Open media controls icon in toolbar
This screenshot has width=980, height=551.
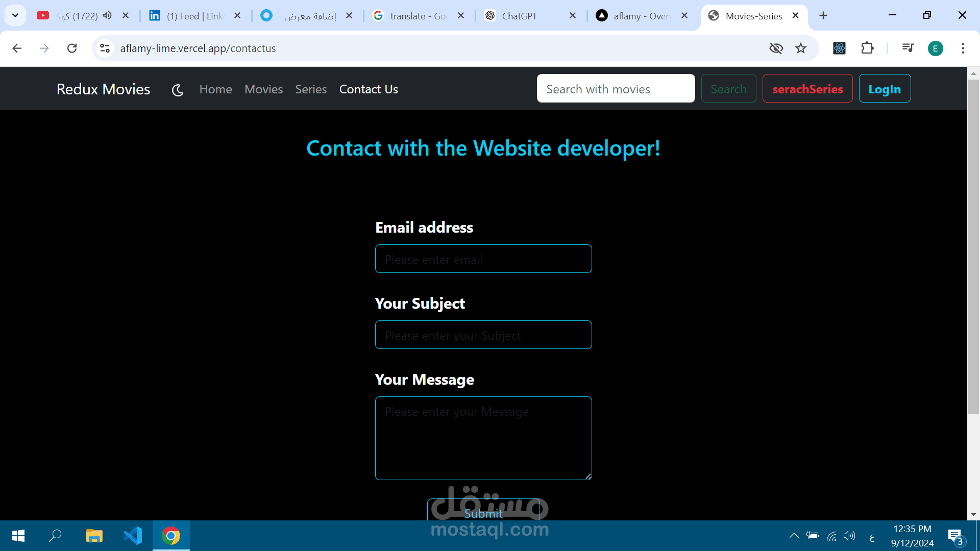click(x=908, y=48)
